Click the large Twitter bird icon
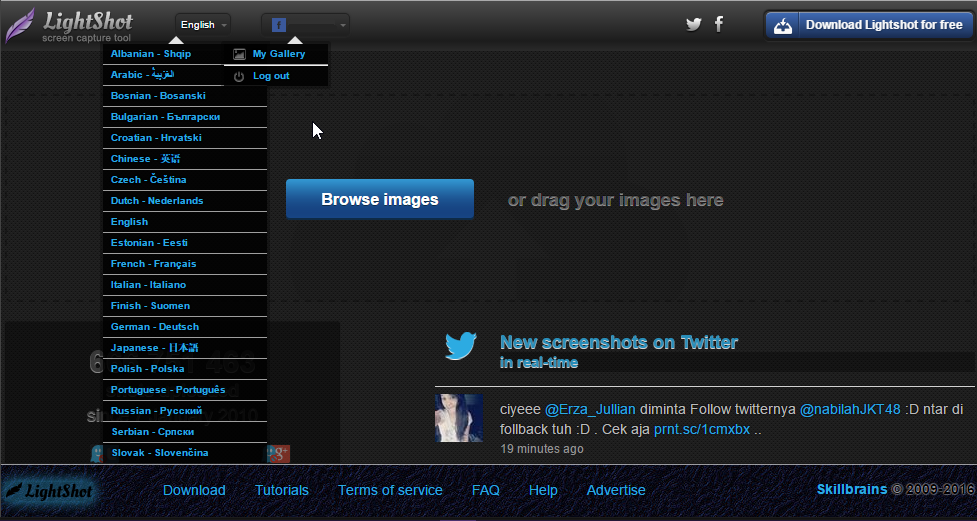Screen dimensions: 977x521 click(461, 346)
